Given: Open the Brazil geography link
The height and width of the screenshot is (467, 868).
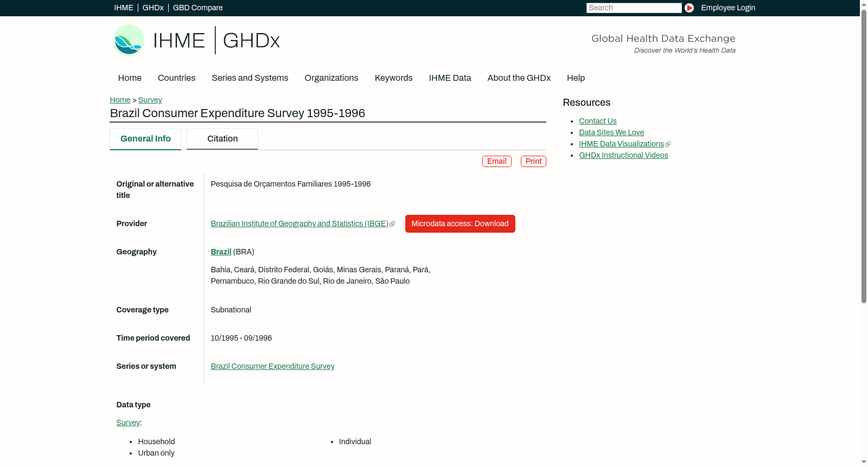Looking at the screenshot, I should (x=221, y=252).
